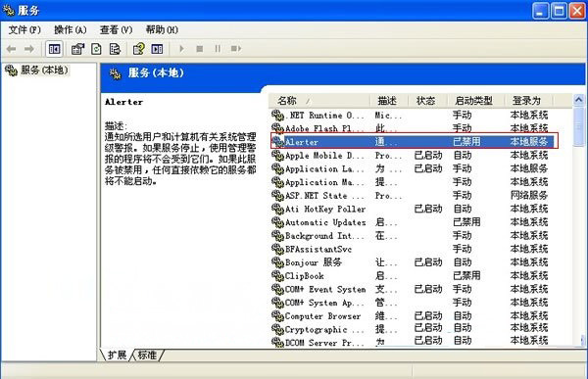Select the Adobe Flash Pl... service icon
This screenshot has height=379, width=588.
[277, 128]
